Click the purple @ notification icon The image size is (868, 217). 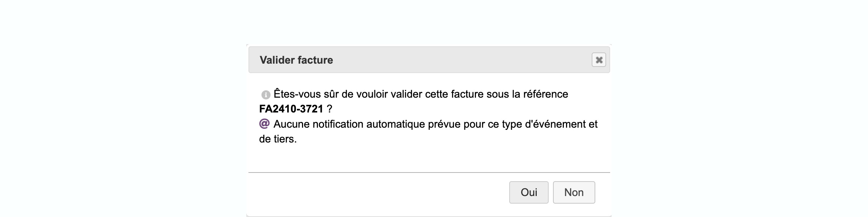[x=264, y=124]
